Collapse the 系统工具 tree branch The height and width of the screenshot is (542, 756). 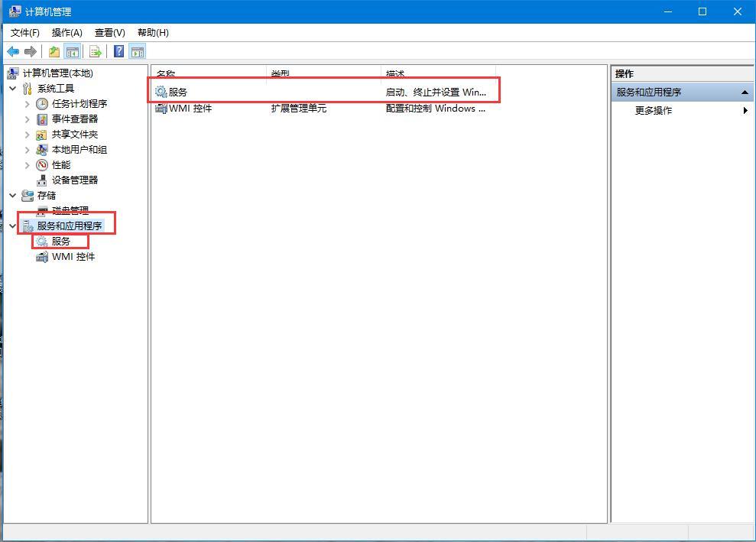tap(12, 88)
